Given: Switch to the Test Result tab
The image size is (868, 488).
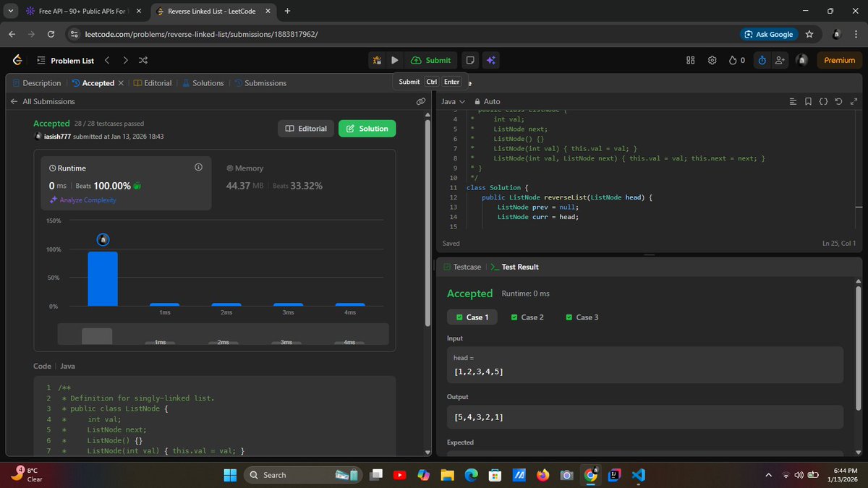Looking at the screenshot, I should click(x=514, y=267).
